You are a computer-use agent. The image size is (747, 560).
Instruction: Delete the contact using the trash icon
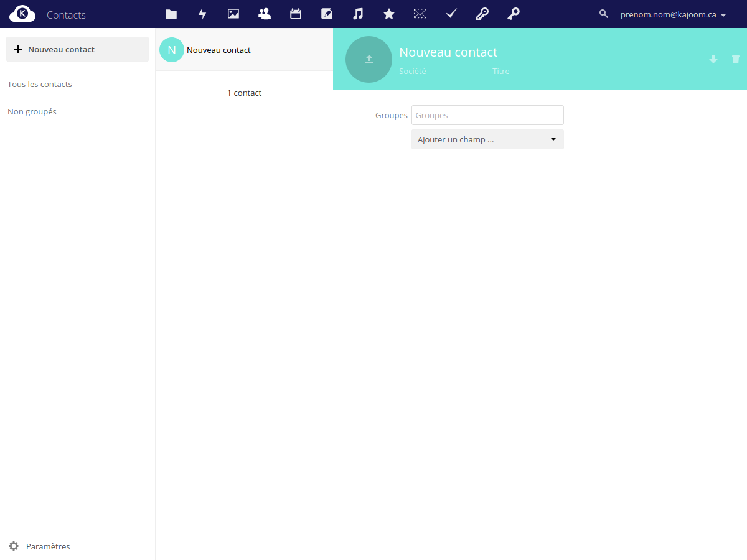tap(736, 59)
